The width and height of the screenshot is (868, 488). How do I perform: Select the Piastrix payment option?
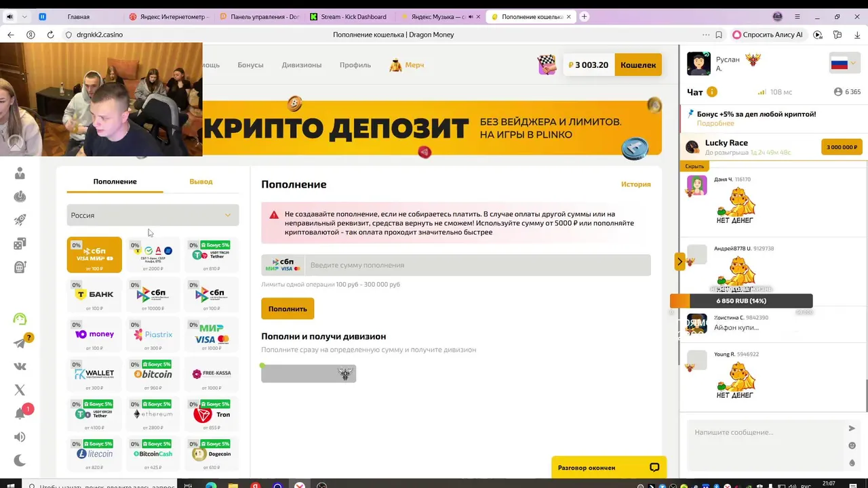pyautogui.click(x=153, y=335)
